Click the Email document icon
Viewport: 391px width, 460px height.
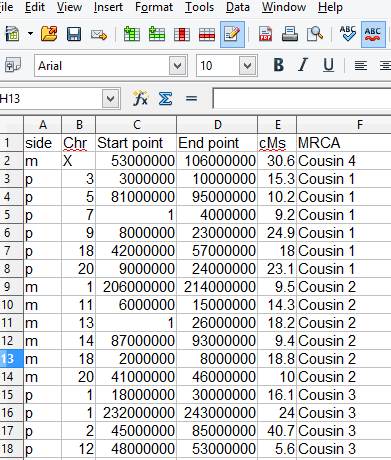tap(99, 34)
